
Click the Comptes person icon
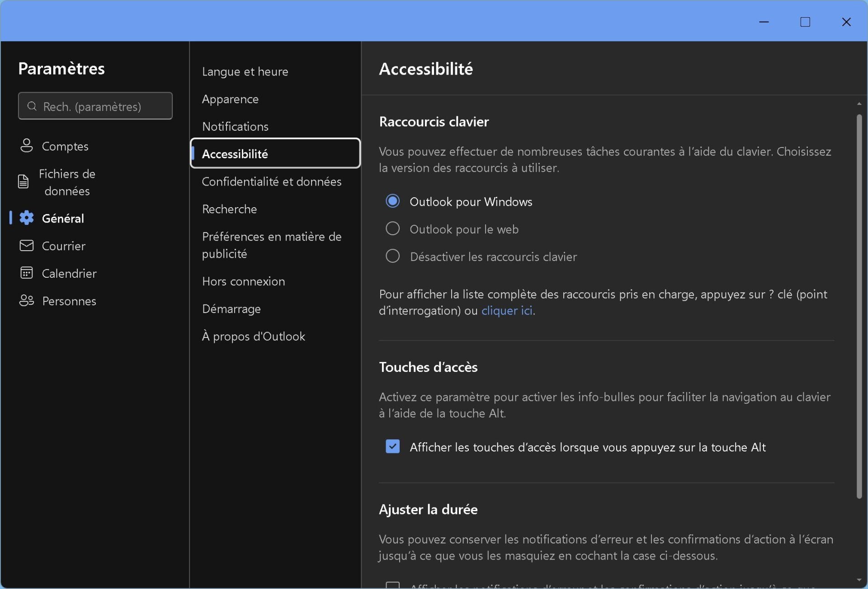pyautogui.click(x=27, y=146)
